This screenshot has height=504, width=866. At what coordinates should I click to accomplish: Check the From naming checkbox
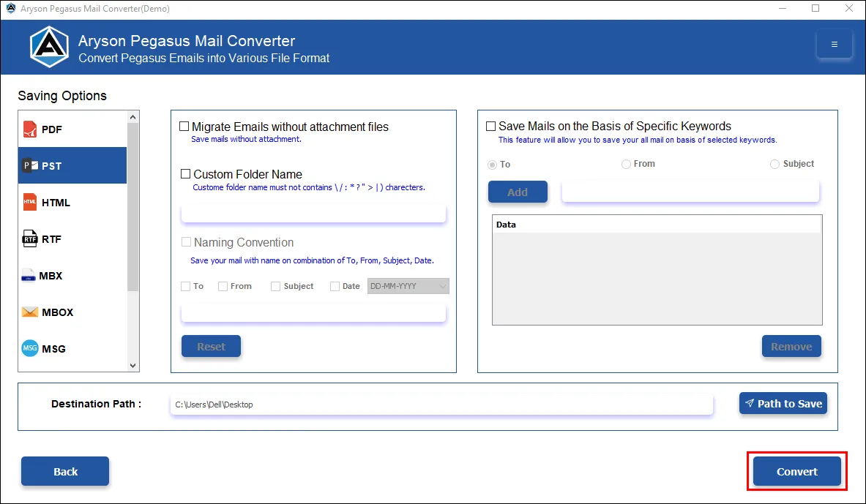pos(223,286)
